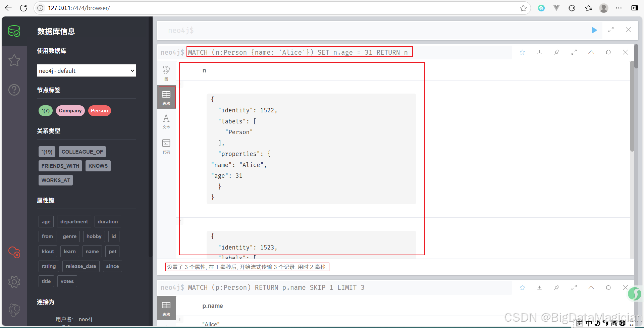Click the votes property key

tap(67, 281)
